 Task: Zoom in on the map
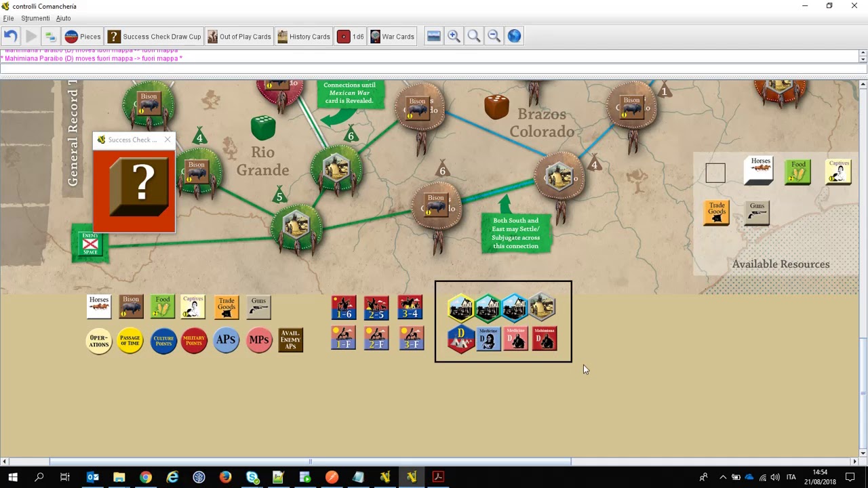click(x=454, y=37)
